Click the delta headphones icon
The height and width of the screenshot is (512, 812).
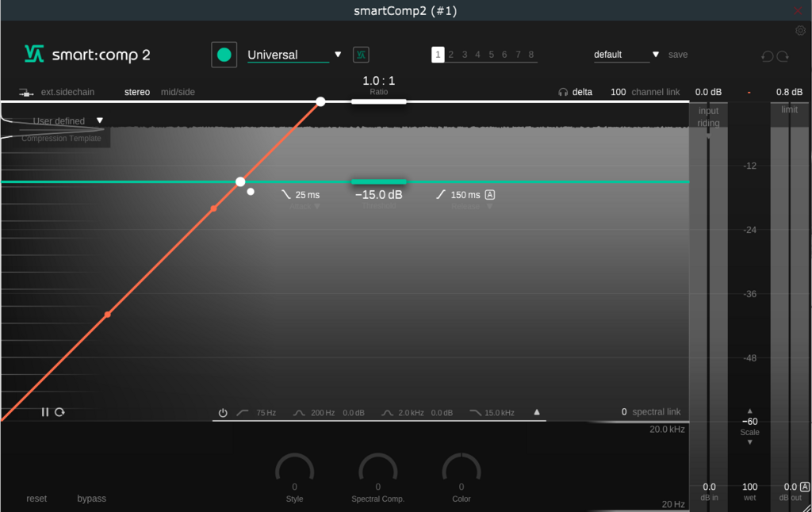[x=563, y=92]
